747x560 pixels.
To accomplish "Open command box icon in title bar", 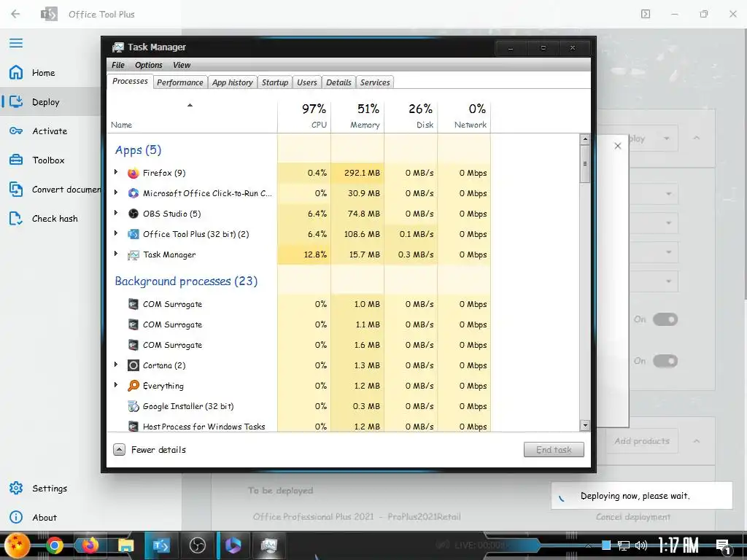I will tap(646, 14).
